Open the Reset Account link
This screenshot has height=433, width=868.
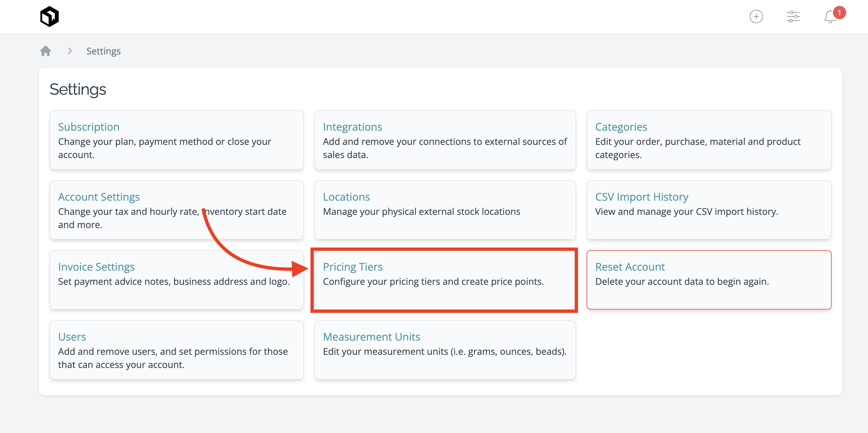tap(630, 267)
